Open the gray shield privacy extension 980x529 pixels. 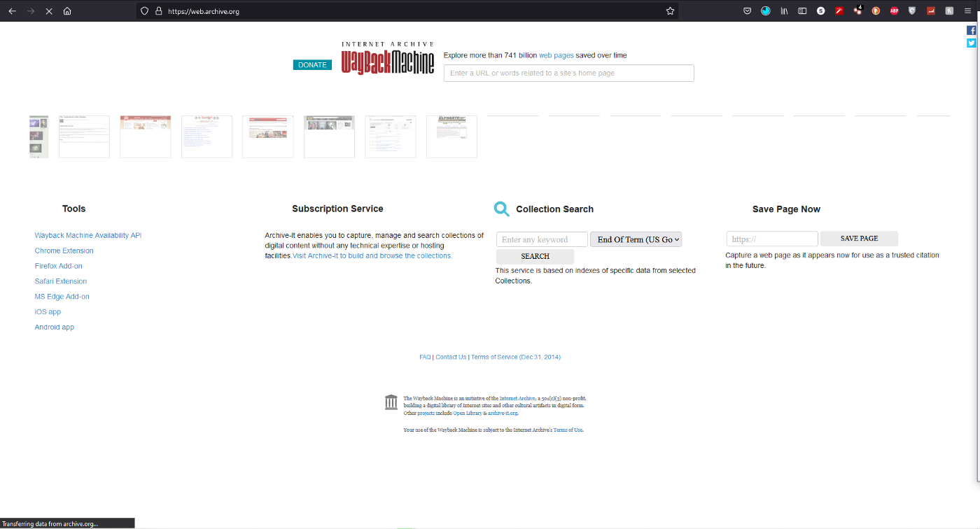(912, 11)
